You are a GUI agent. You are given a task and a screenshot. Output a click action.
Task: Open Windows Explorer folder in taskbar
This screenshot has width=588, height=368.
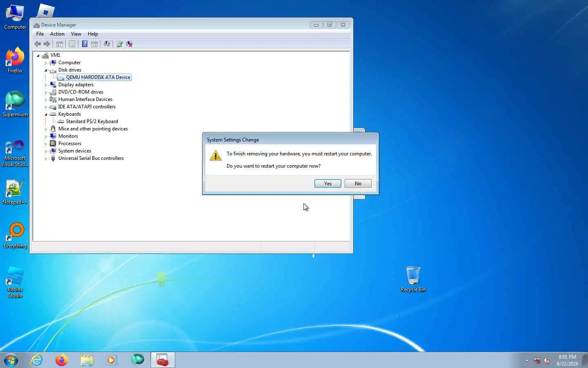[87, 360]
